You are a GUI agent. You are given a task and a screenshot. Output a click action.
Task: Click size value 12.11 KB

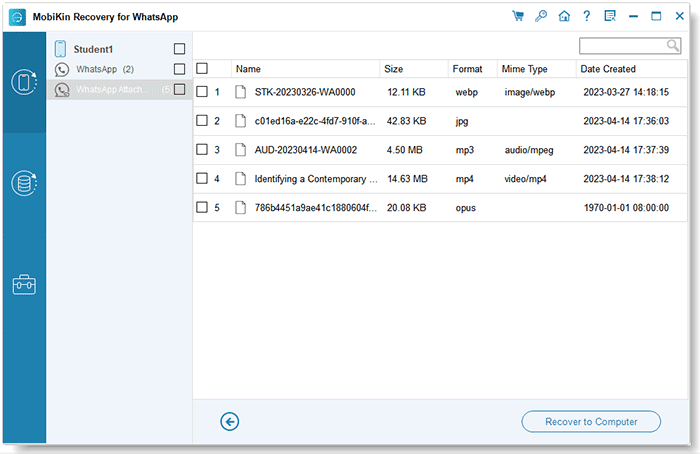(406, 92)
